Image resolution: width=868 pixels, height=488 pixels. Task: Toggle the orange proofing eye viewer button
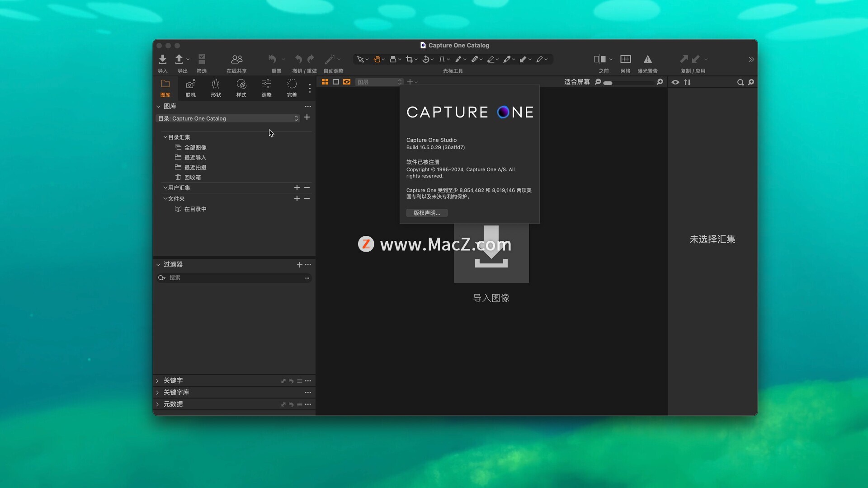pyautogui.click(x=347, y=82)
